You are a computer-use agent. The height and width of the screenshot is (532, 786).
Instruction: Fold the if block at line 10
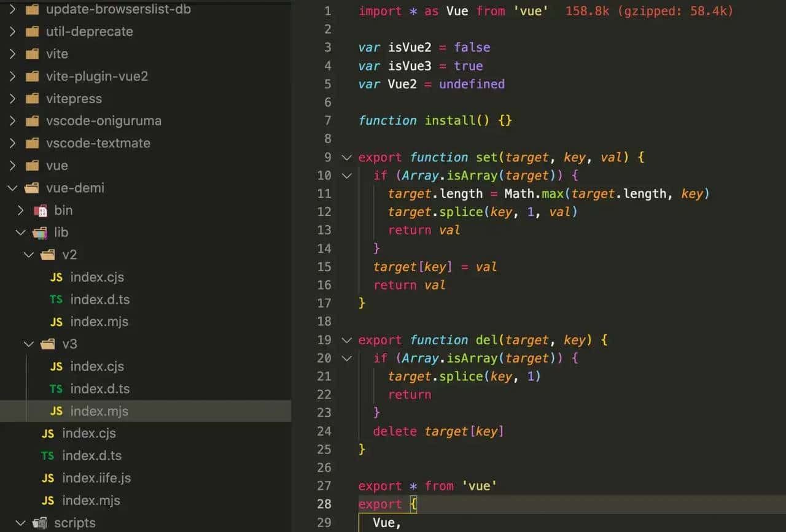pyautogui.click(x=346, y=176)
